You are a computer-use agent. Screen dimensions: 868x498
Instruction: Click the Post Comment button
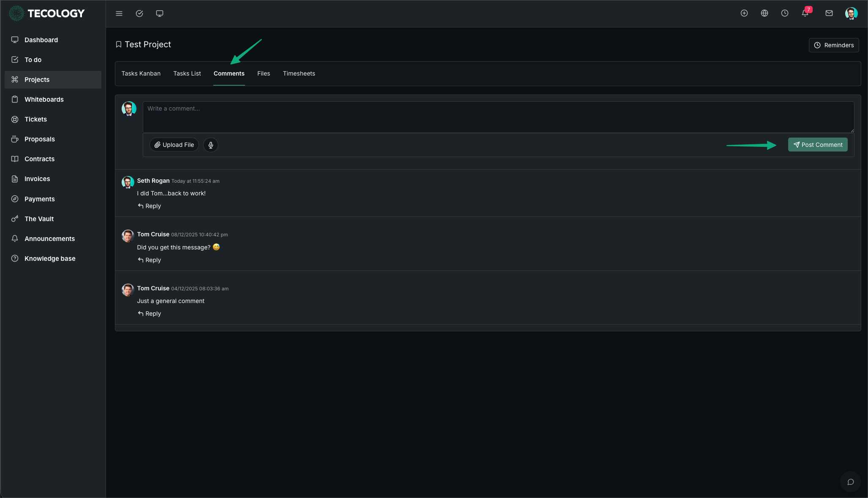[818, 145]
